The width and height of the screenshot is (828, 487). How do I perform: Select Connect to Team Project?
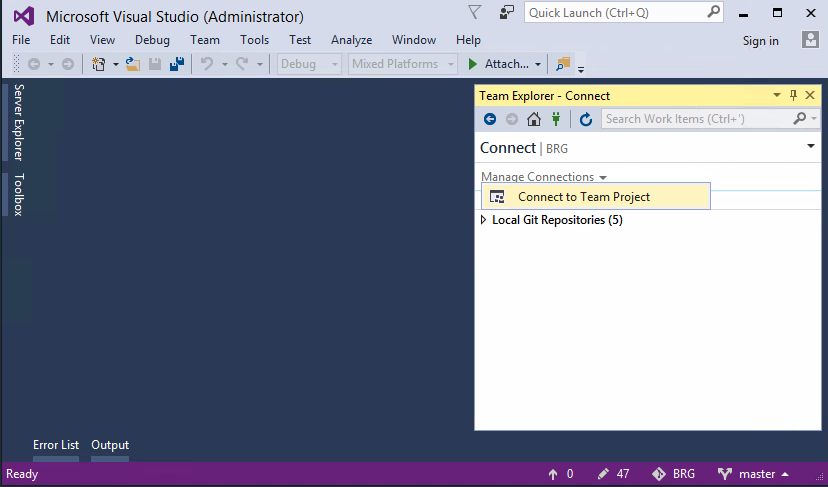(596, 196)
